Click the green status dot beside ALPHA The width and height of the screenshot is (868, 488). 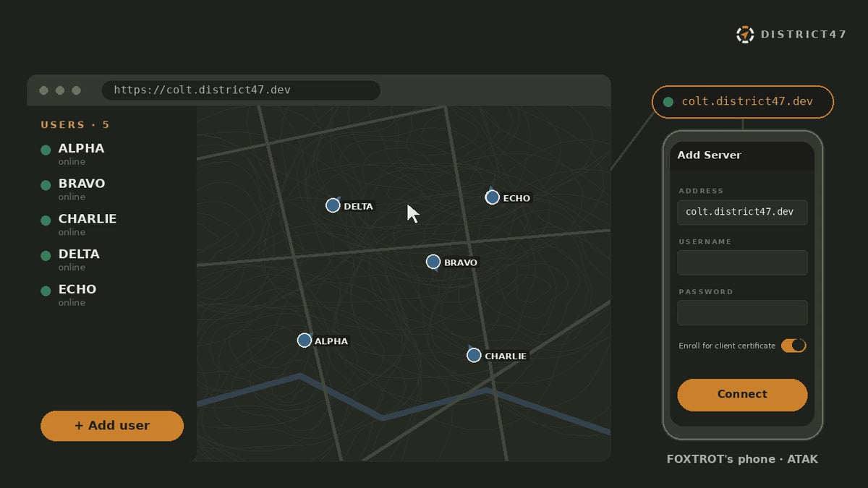coord(46,150)
